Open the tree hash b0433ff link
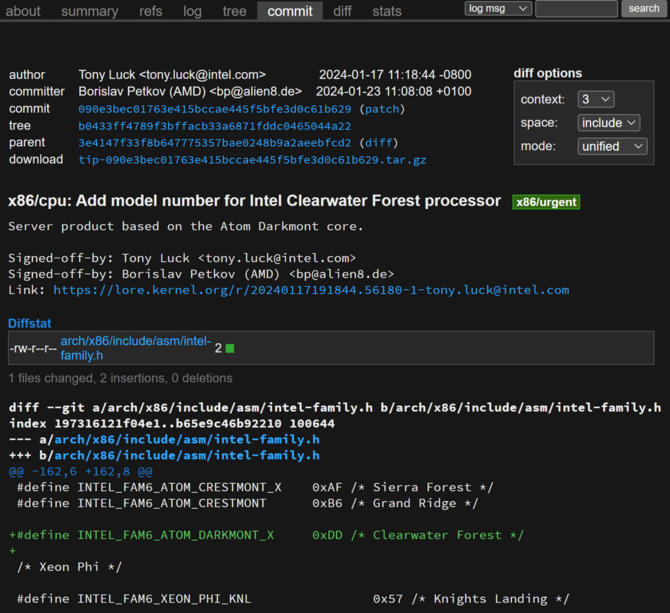 (x=215, y=126)
